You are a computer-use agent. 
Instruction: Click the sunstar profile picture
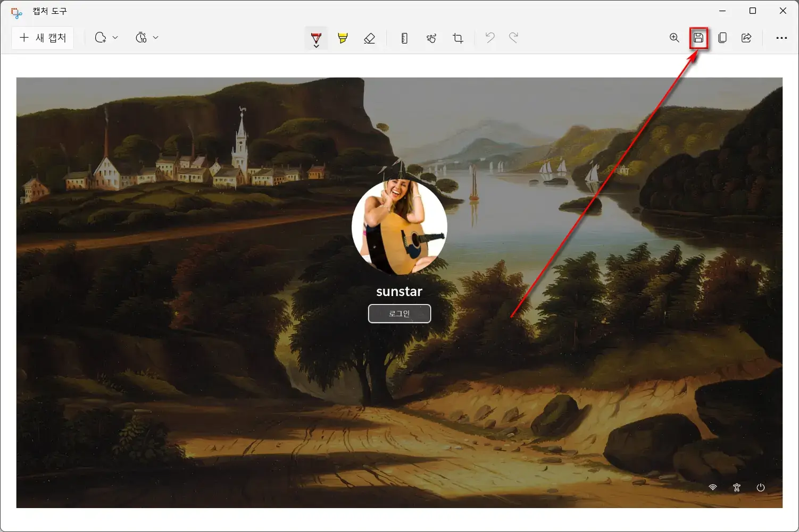tap(399, 227)
